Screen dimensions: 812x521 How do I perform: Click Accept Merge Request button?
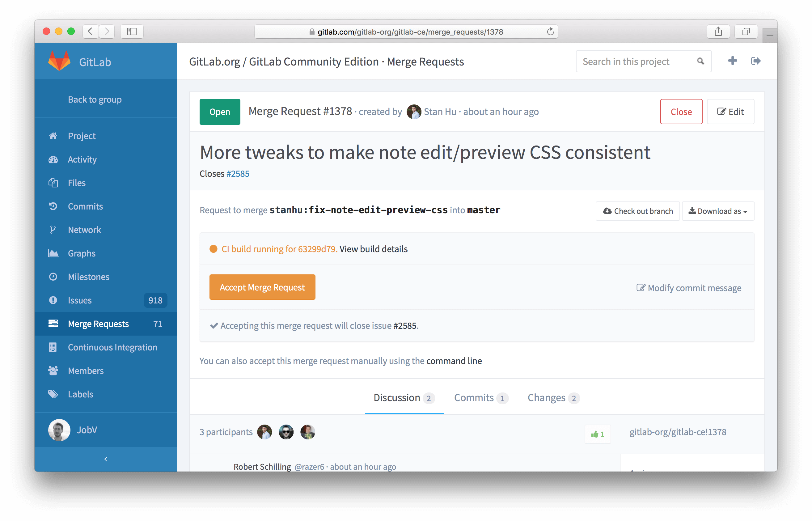(262, 286)
